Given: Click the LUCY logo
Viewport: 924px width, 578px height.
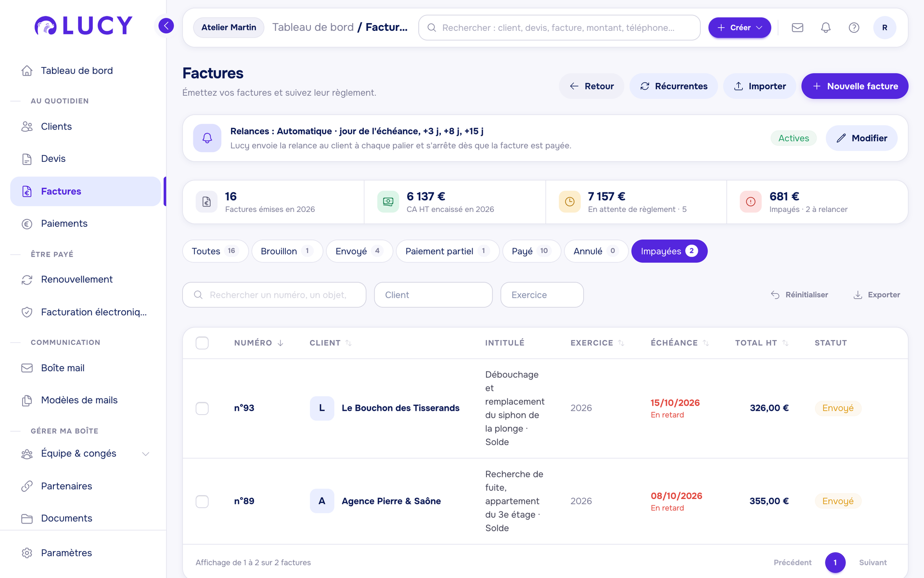Looking at the screenshot, I should pyautogui.click(x=83, y=26).
